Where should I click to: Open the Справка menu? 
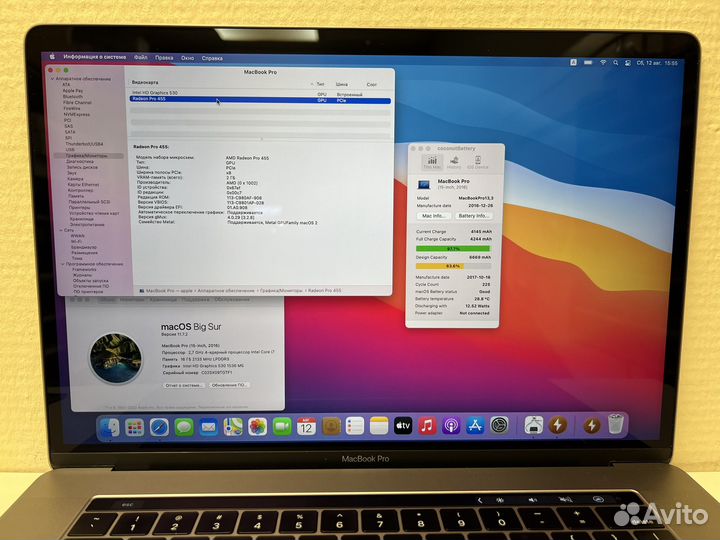(x=212, y=58)
